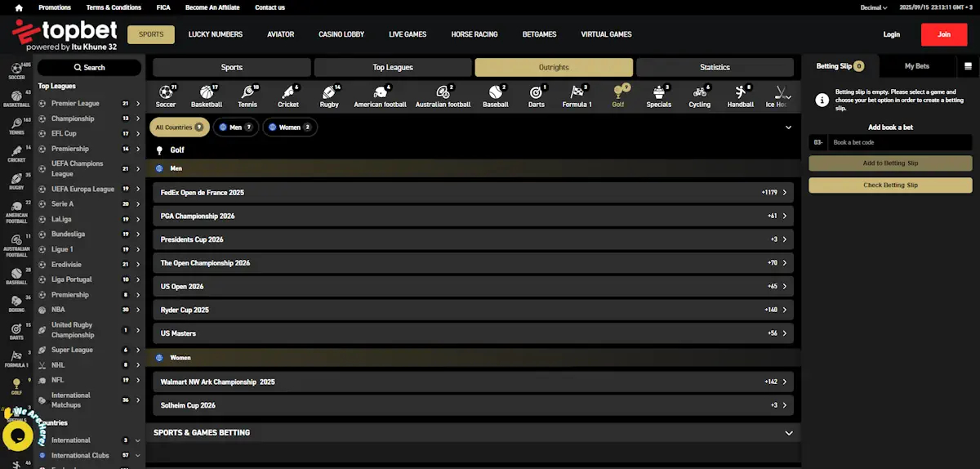Filter golf outrights by Men
The image size is (980, 469).
236,127
